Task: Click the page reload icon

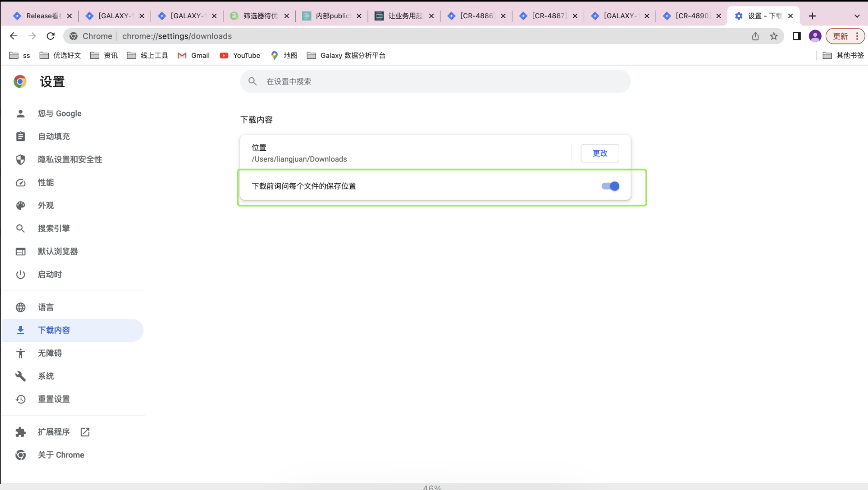Action: (50, 36)
